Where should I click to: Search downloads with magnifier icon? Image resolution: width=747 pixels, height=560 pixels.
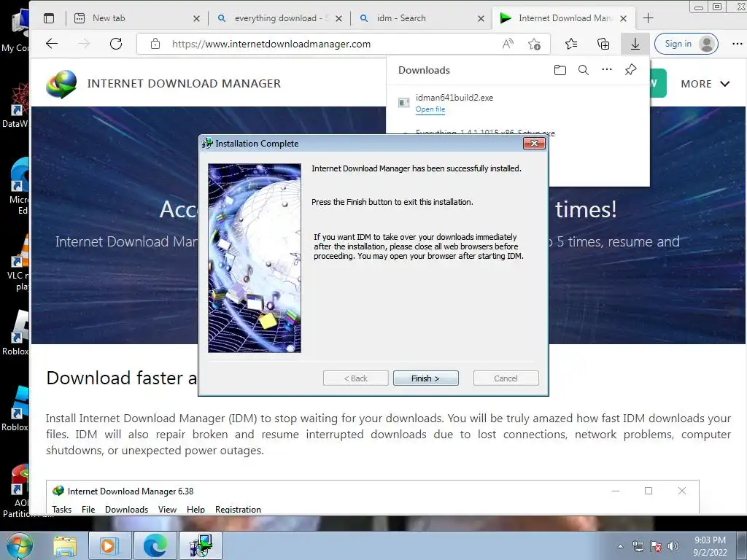[583, 70]
